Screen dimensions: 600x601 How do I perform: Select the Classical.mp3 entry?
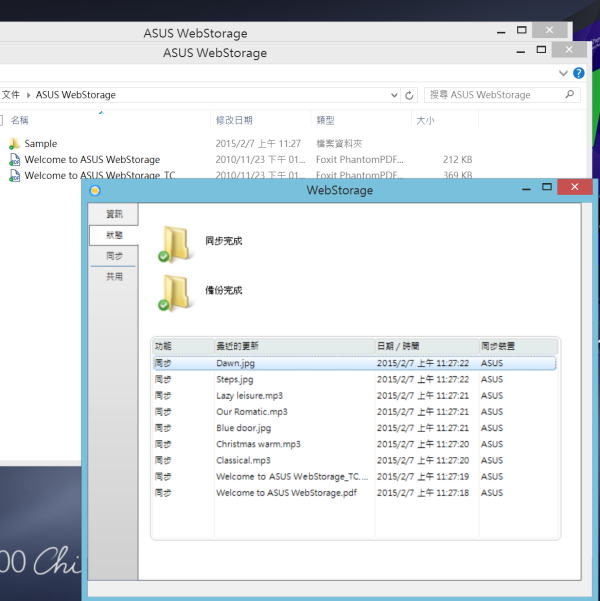click(355, 460)
